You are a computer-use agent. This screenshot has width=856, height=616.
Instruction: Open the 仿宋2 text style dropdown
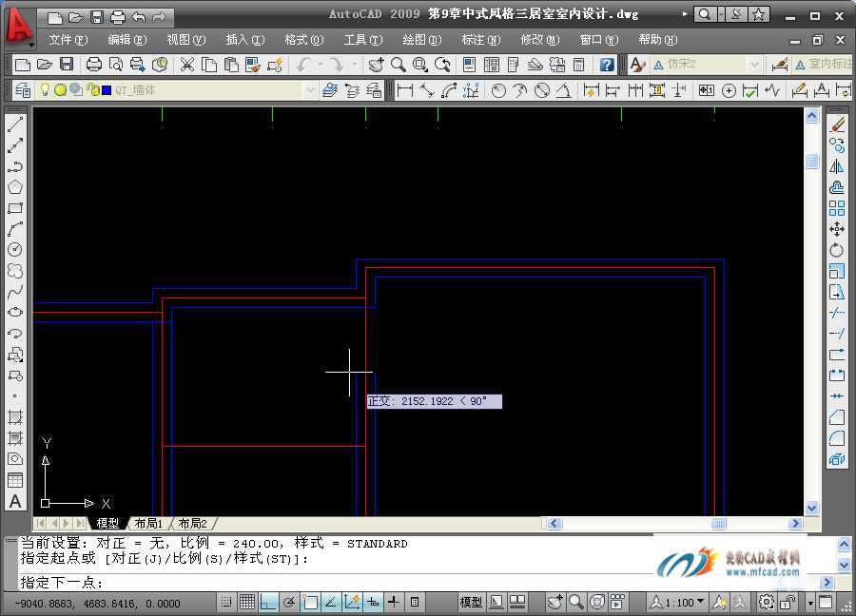[754, 65]
